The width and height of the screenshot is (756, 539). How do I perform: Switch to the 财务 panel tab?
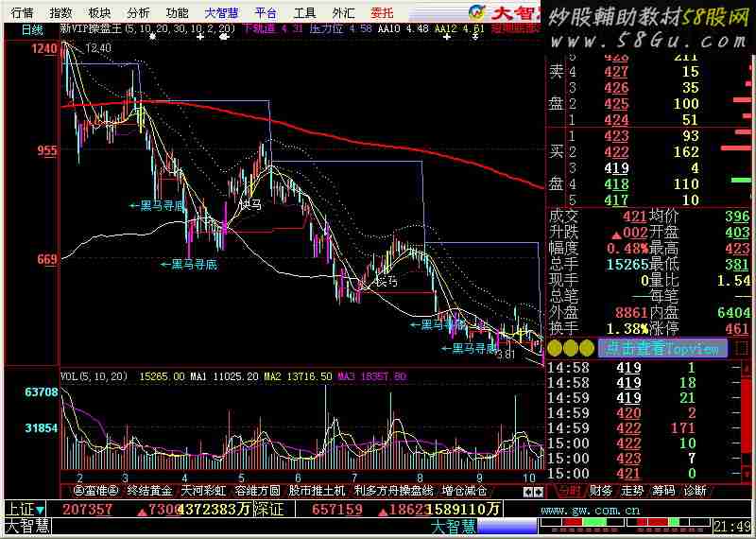tap(601, 491)
